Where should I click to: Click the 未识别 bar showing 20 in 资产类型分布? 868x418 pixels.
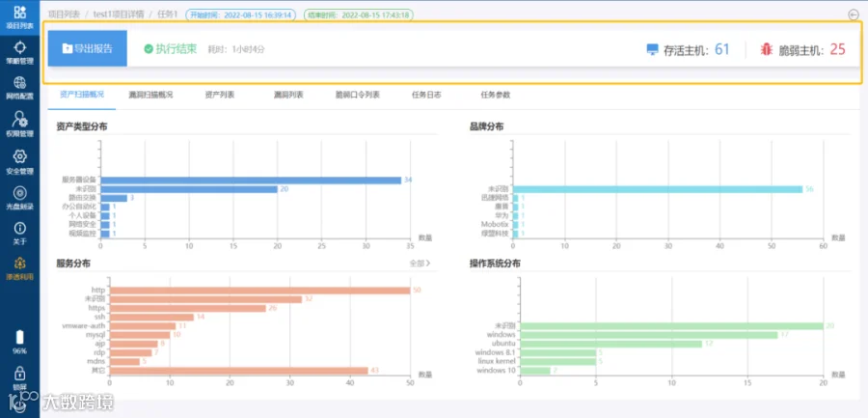coord(189,189)
